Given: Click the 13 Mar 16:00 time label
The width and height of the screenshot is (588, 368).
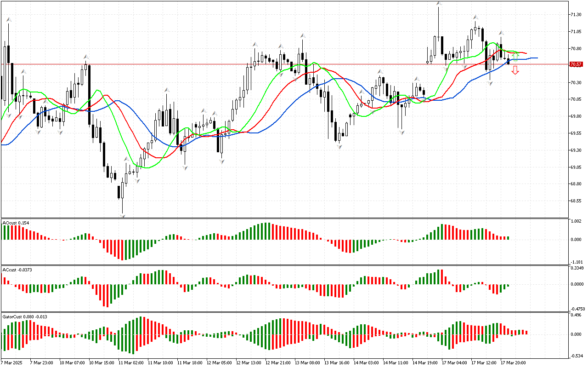Looking at the screenshot, I should click(336, 363).
